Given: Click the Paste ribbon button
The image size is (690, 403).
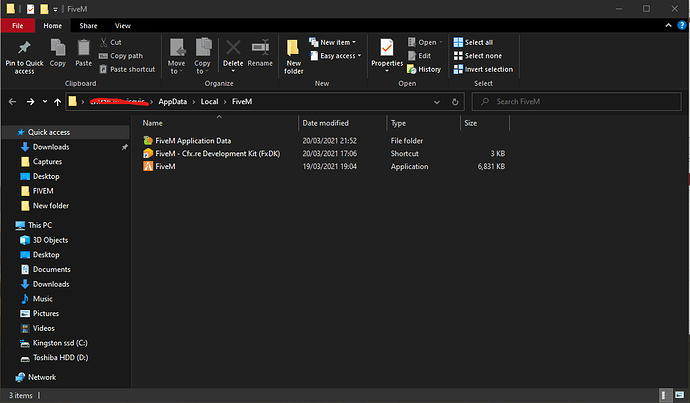Looking at the screenshot, I should (x=83, y=53).
